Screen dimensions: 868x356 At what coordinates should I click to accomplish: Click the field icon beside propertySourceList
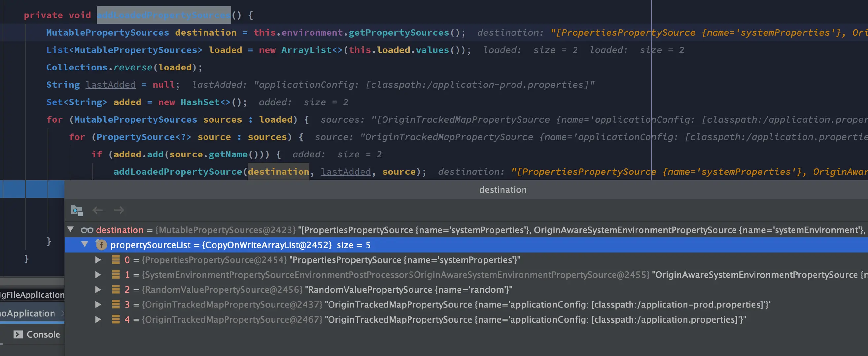(x=101, y=245)
